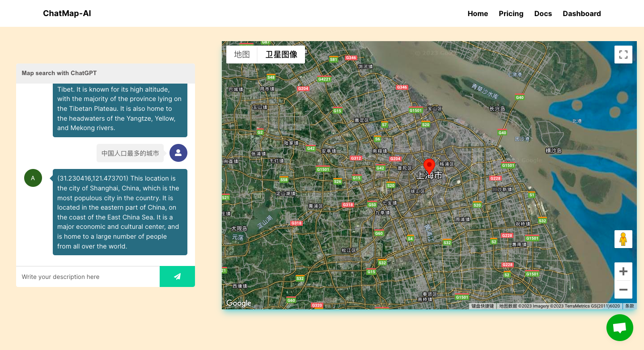
Task: Click the 淀山湖 lake label
Action: [265, 222]
